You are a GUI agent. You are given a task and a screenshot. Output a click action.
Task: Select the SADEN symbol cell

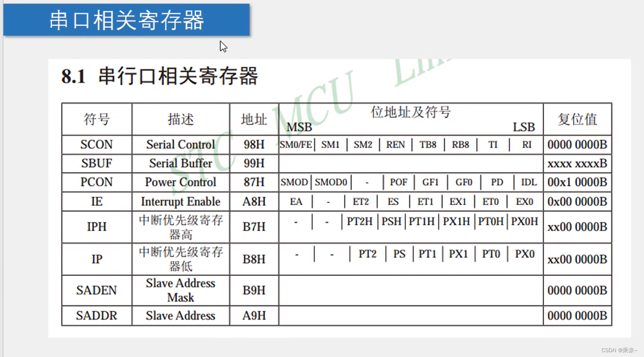(96, 290)
